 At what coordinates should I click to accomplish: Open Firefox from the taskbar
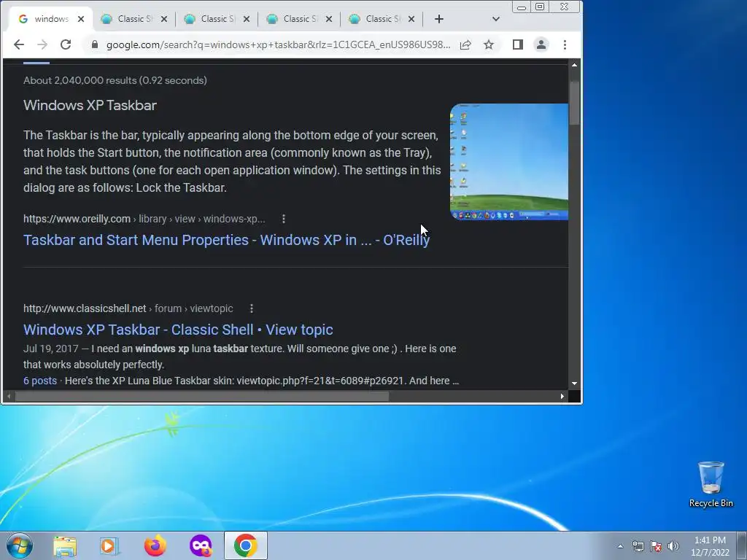click(155, 545)
